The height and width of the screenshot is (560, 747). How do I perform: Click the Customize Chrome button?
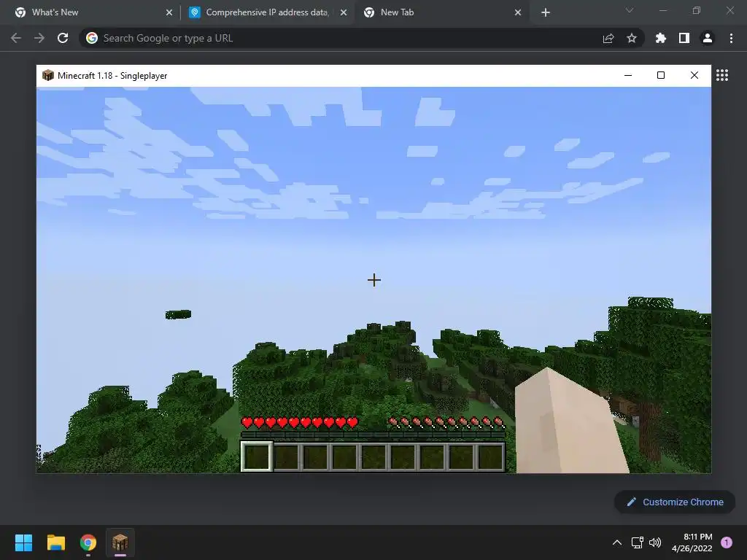tap(675, 502)
